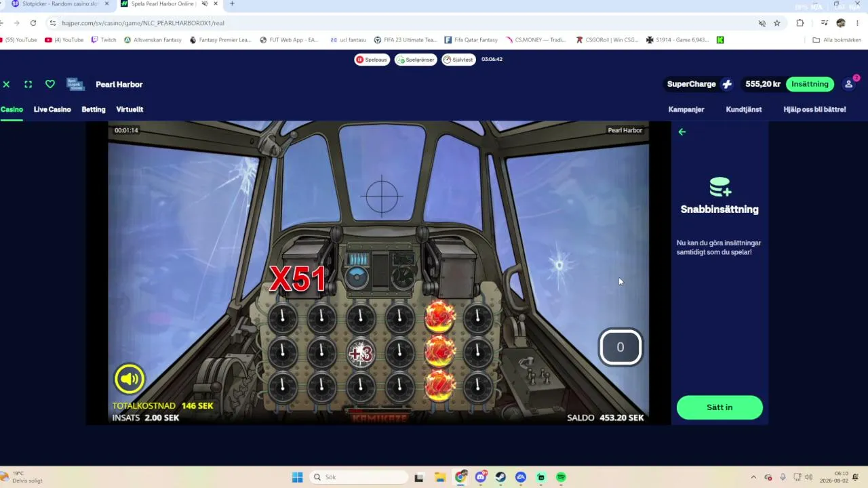Click the SuperCharge plus icon
The height and width of the screenshot is (488, 868).
tap(727, 84)
